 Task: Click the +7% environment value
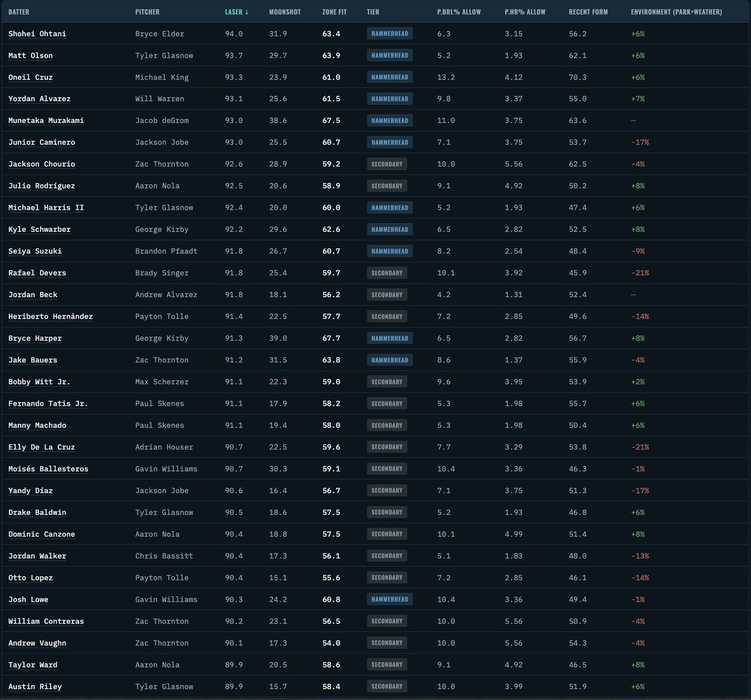click(x=638, y=99)
